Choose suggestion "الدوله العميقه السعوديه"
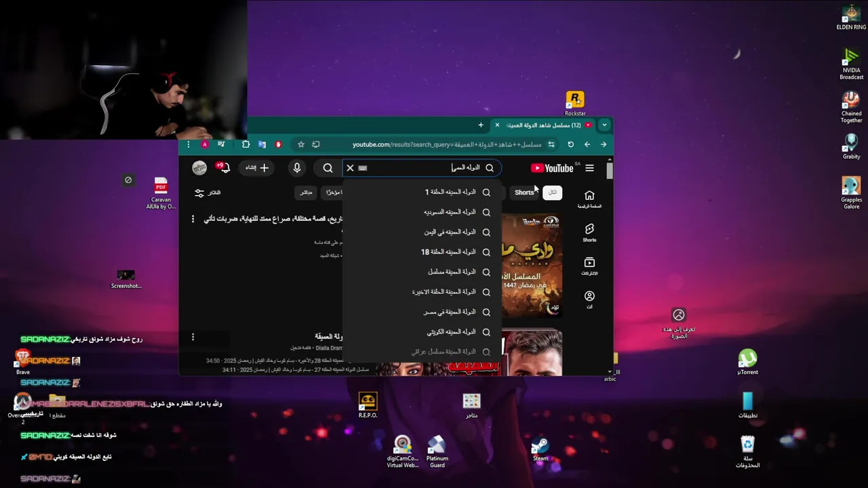 (420, 212)
